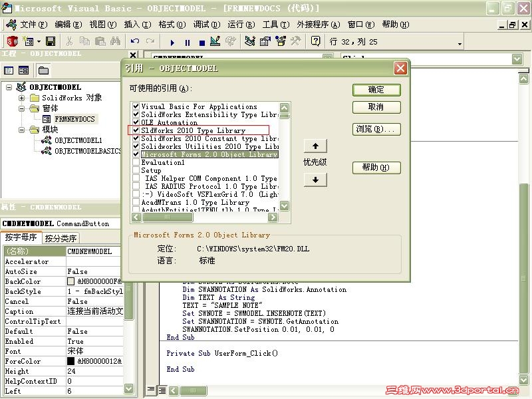Select the 按字母序 properties tab
This screenshot has height=399, width=532.
pyautogui.click(x=21, y=237)
